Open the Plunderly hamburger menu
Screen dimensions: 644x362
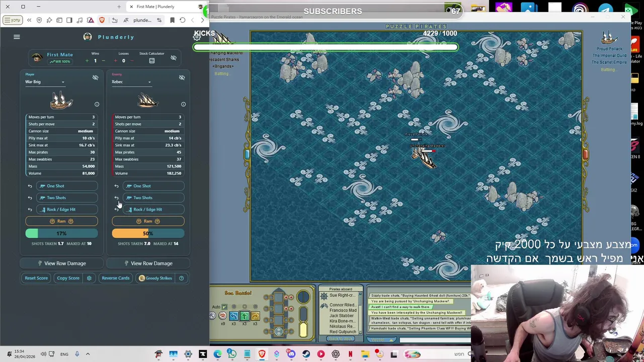17,37
